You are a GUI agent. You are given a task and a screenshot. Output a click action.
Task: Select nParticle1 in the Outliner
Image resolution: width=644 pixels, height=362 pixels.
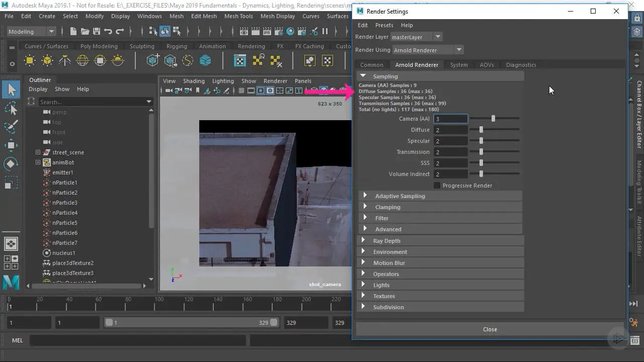[64, 183]
